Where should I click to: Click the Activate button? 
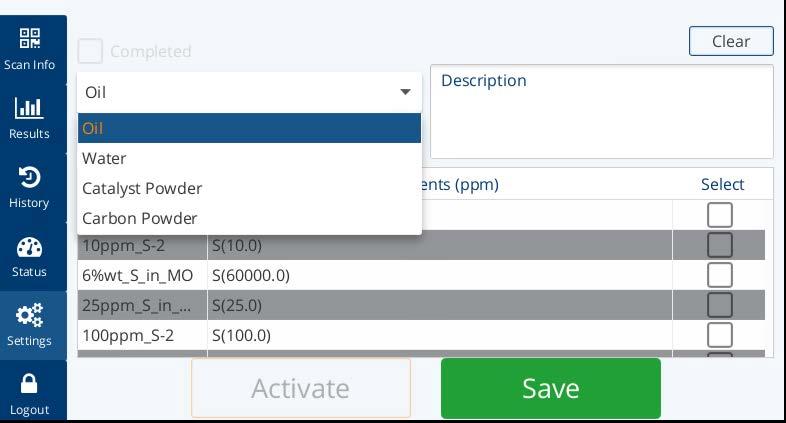click(x=301, y=388)
